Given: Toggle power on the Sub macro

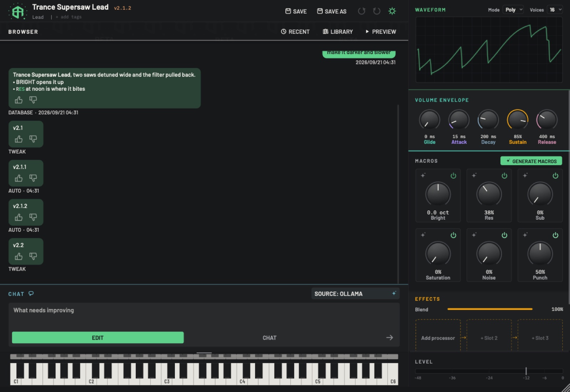Looking at the screenshot, I should coord(555,176).
